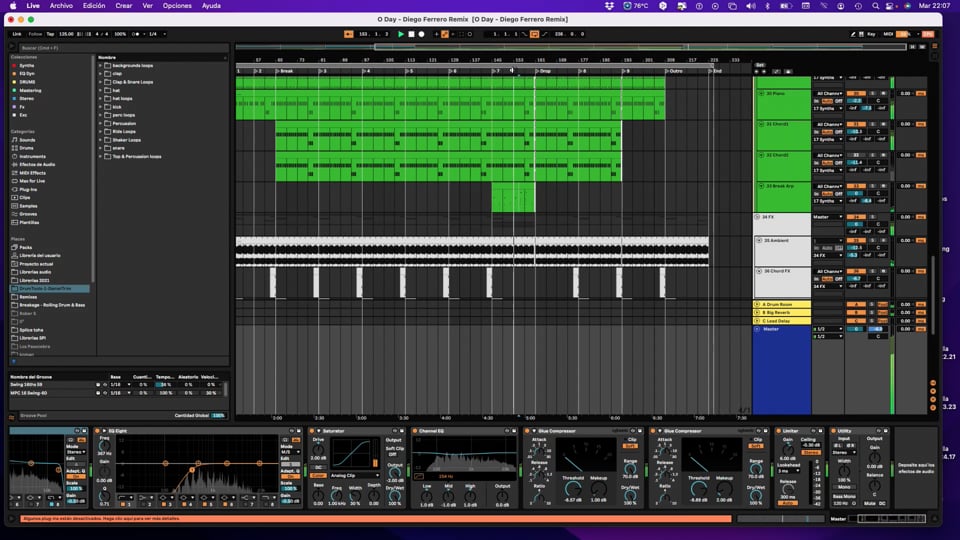Toggle the orange Automation Arm button

tap(444, 34)
